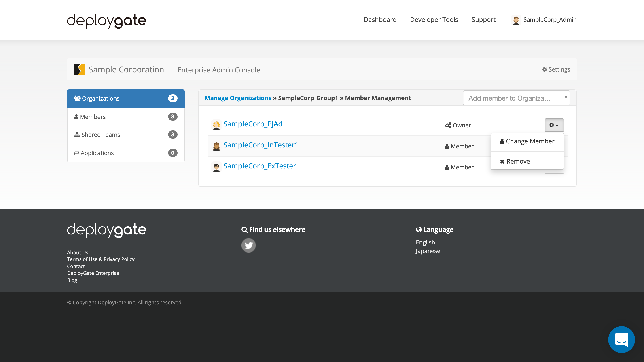Click SampleCorp_PJAd avatar image
Screen dimensions: 644x362
[x=216, y=125]
